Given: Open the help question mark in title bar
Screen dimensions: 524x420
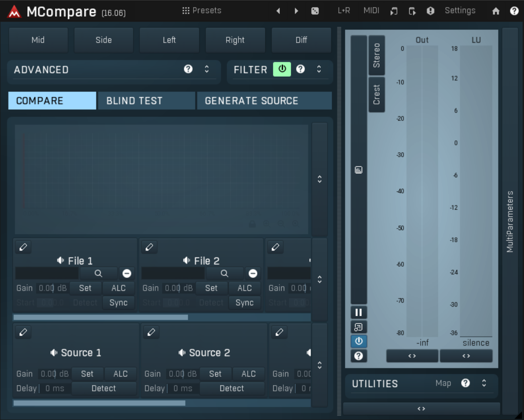Looking at the screenshot, I should pos(514,11).
